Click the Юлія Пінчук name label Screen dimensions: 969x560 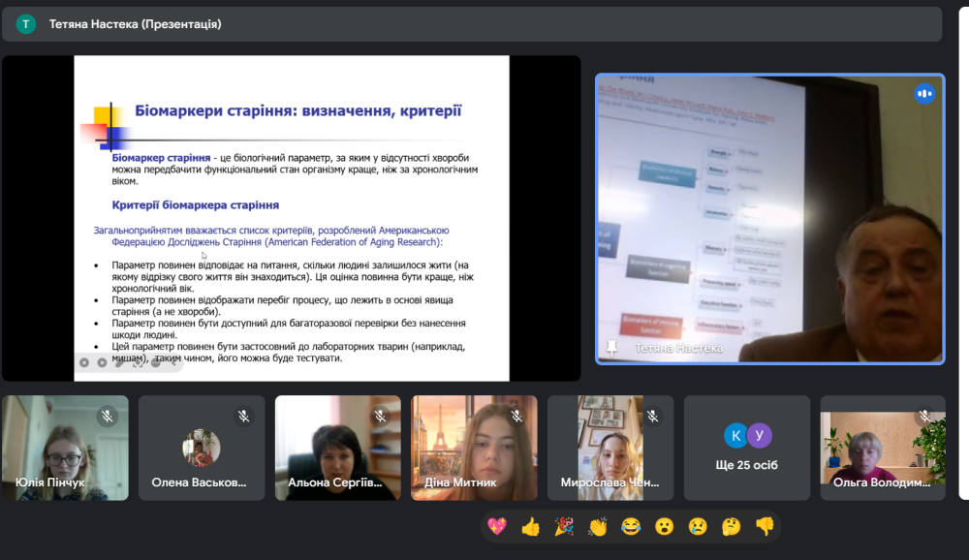[50, 482]
